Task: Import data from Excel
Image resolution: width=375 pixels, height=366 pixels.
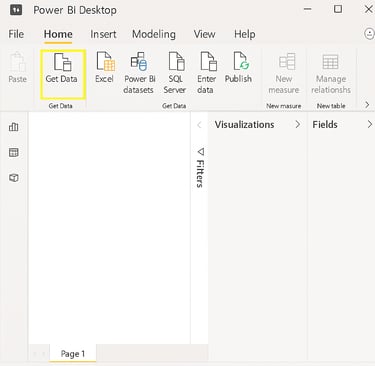Action: point(105,68)
